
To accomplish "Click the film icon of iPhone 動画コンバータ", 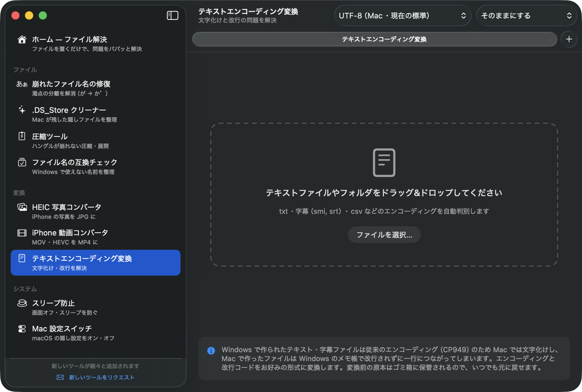I will [x=22, y=233].
